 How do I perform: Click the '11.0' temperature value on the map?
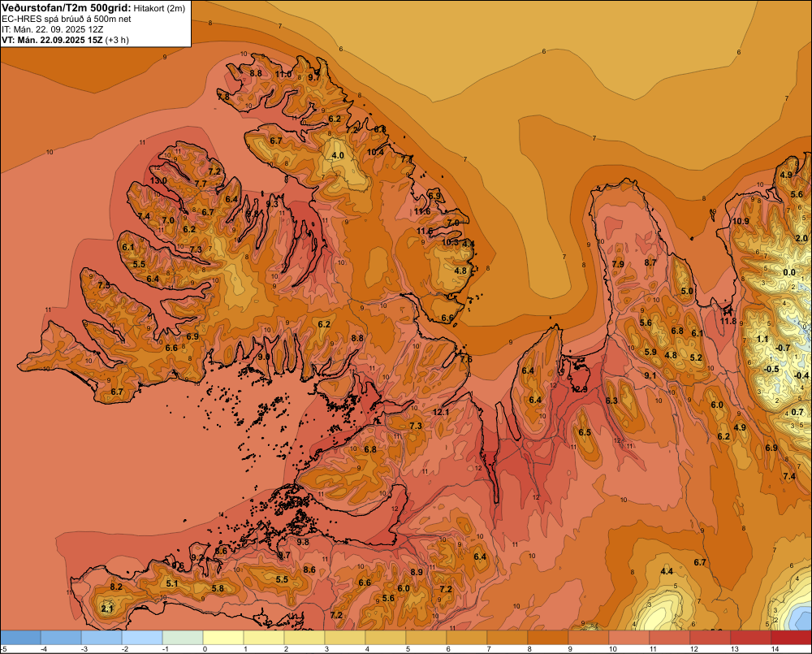pos(283,74)
